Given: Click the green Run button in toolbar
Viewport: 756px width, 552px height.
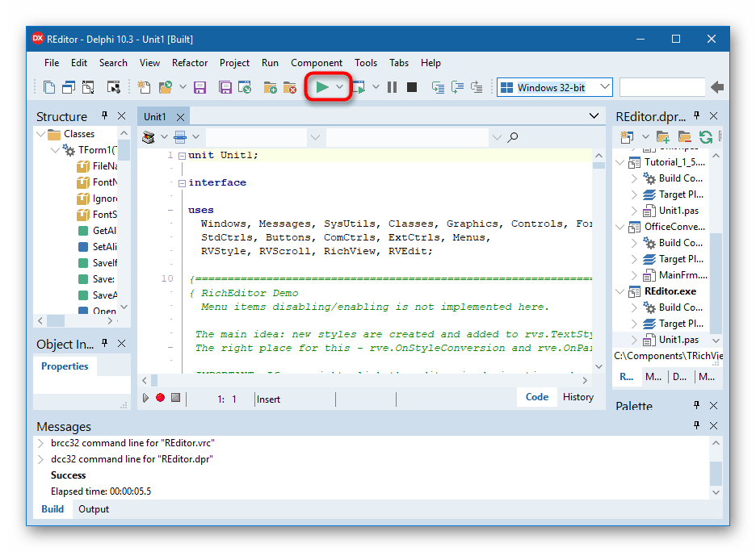Looking at the screenshot, I should [322, 87].
